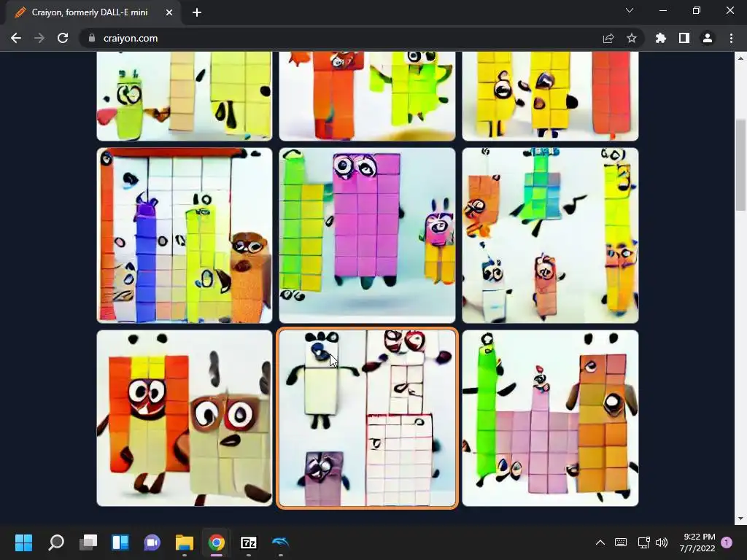Toggle the Chrome side panel
This screenshot has height=560, width=747.
pos(684,38)
